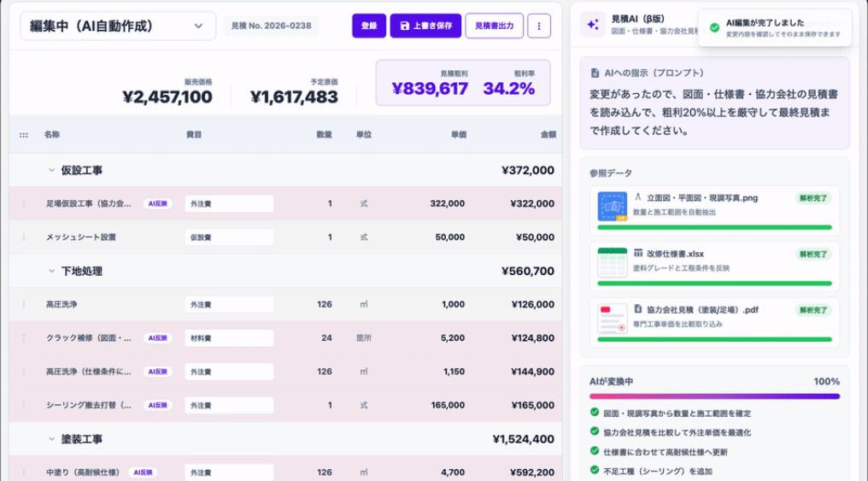Click the green check icon in the AI編集 notification
This screenshot has height=481, width=868.
714,27
